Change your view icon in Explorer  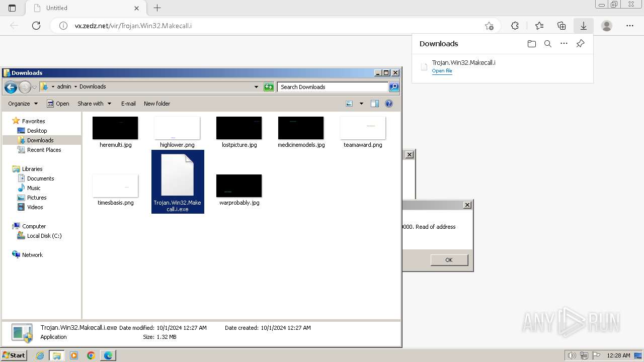coord(349,104)
